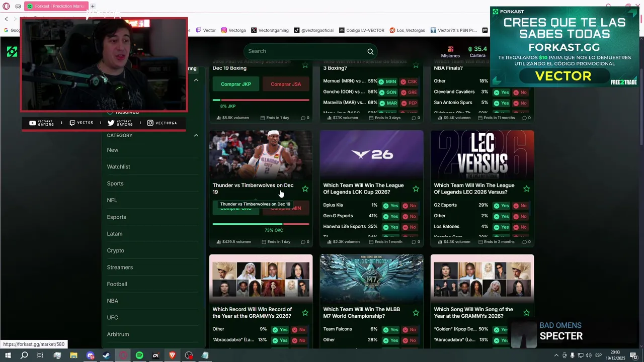
Task: Click the search magnifier icon in Forkast search bar
Action: (x=370, y=51)
